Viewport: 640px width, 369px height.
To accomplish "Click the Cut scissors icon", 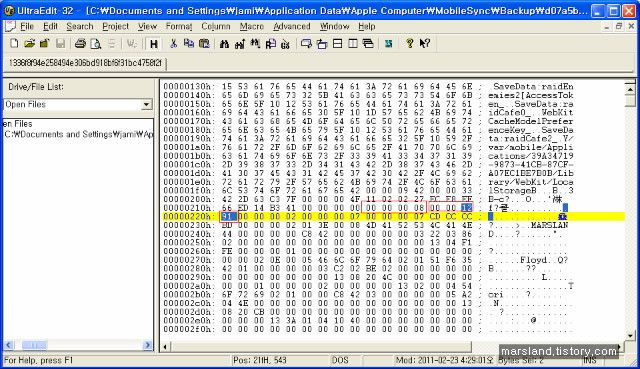I will coord(173,43).
